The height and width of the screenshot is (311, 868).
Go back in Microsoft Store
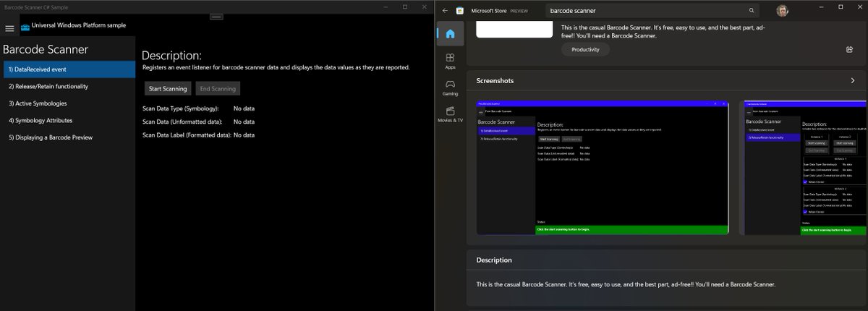pos(445,11)
